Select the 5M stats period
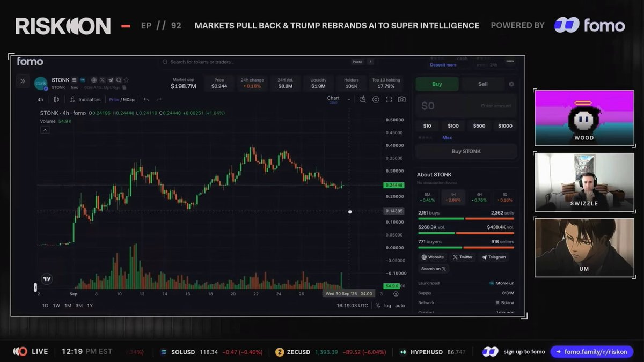Image resolution: width=644 pixels, height=362 pixels. point(427,197)
